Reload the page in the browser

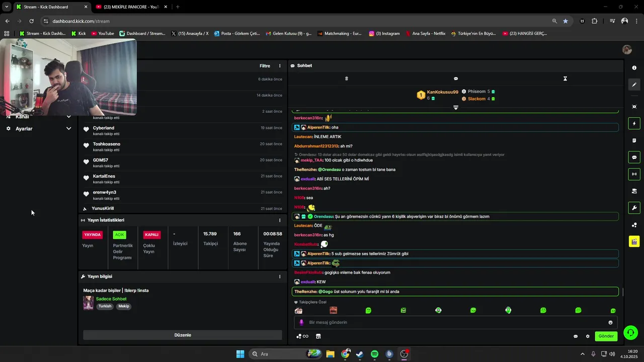(x=31, y=21)
